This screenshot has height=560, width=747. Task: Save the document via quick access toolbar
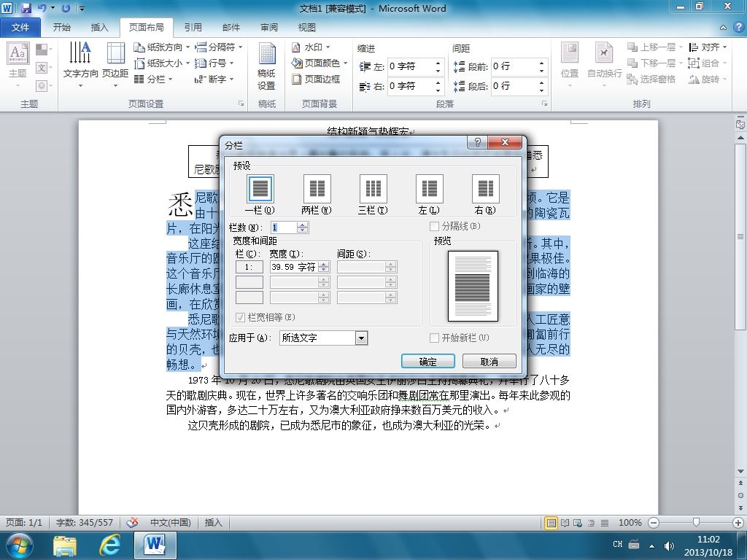pos(26,8)
